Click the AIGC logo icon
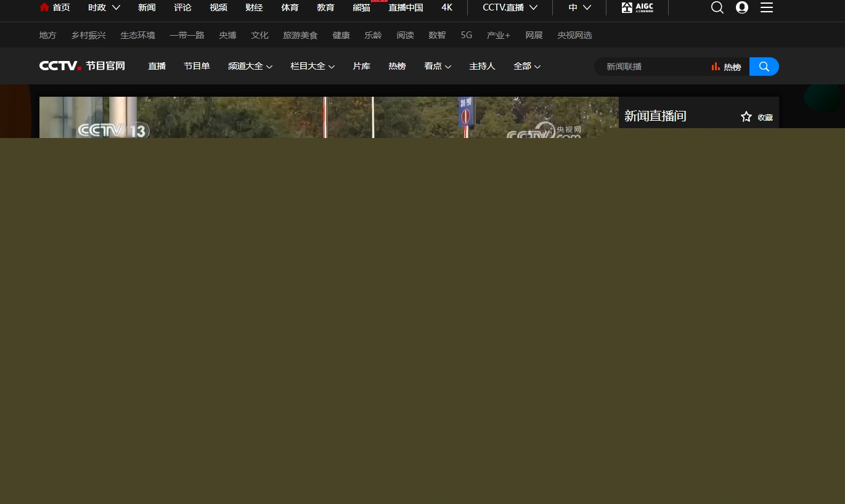Screen dimensions: 845x504 (637, 7)
